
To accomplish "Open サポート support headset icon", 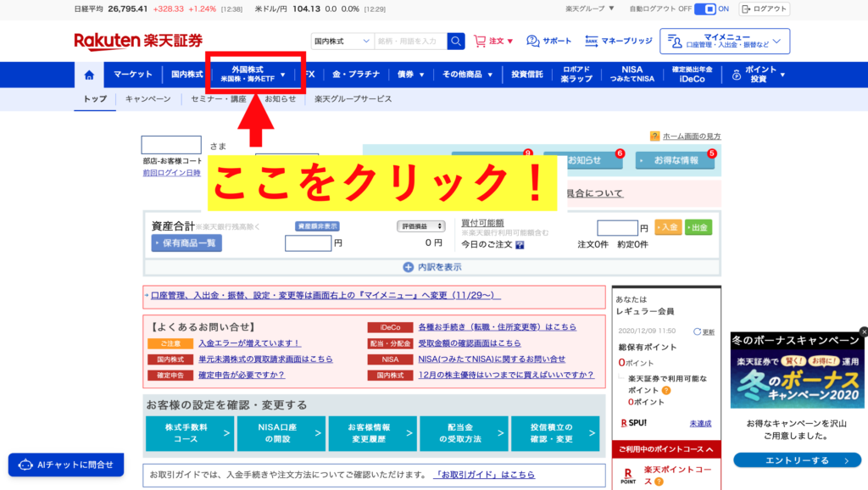I will click(x=532, y=41).
